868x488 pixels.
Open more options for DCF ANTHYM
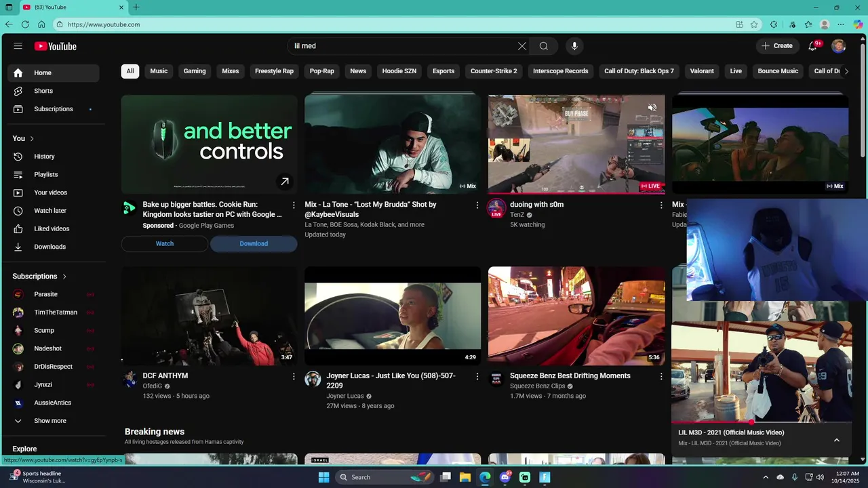294,376
